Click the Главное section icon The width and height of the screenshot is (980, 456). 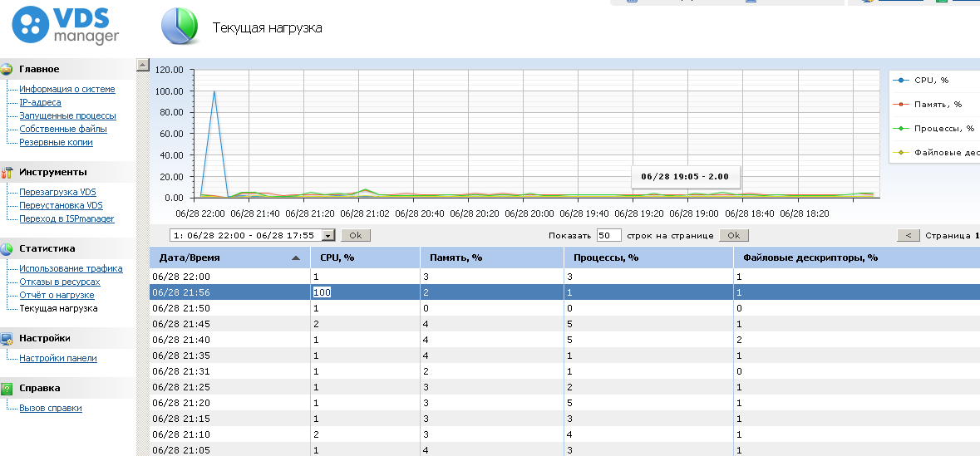click(7, 69)
